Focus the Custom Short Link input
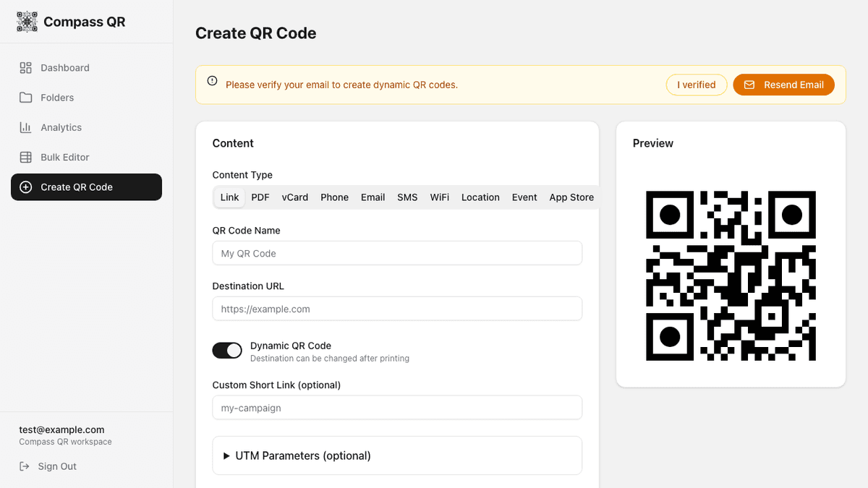The width and height of the screenshot is (868, 488). click(x=397, y=408)
